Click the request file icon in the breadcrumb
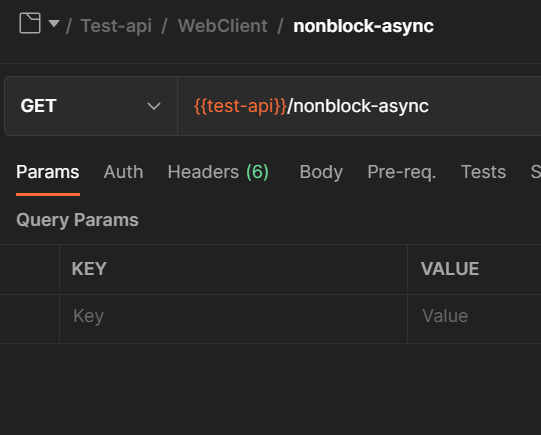This screenshot has height=435, width=541. click(x=30, y=23)
